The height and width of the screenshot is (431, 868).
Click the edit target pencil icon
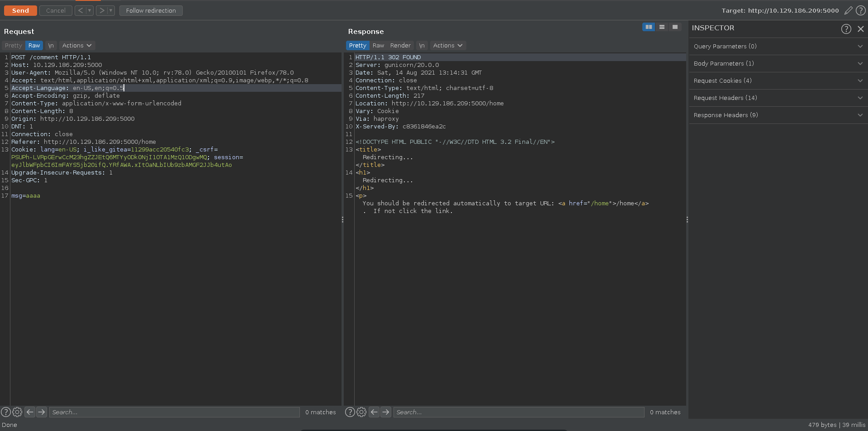(848, 10)
